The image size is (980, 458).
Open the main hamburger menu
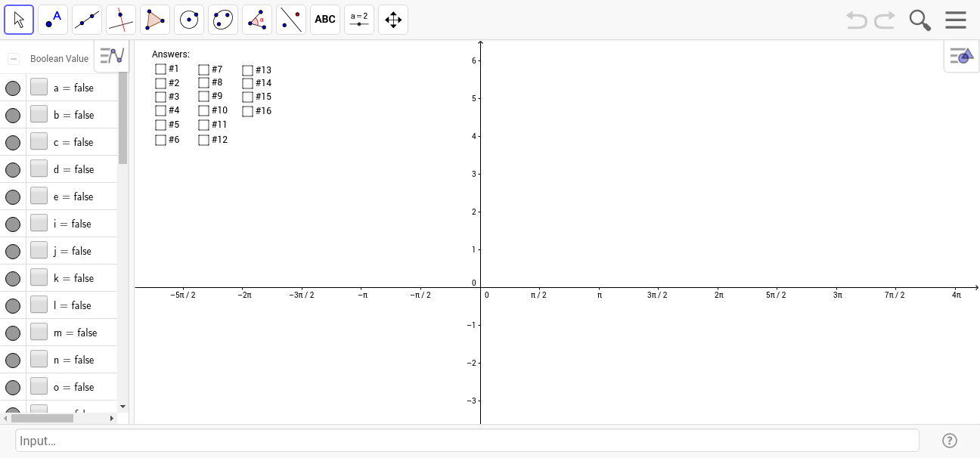(956, 20)
